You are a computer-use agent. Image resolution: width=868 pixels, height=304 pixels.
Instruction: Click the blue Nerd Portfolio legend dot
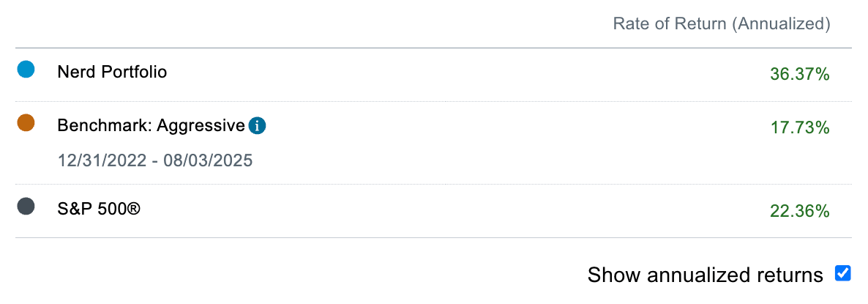(x=26, y=70)
